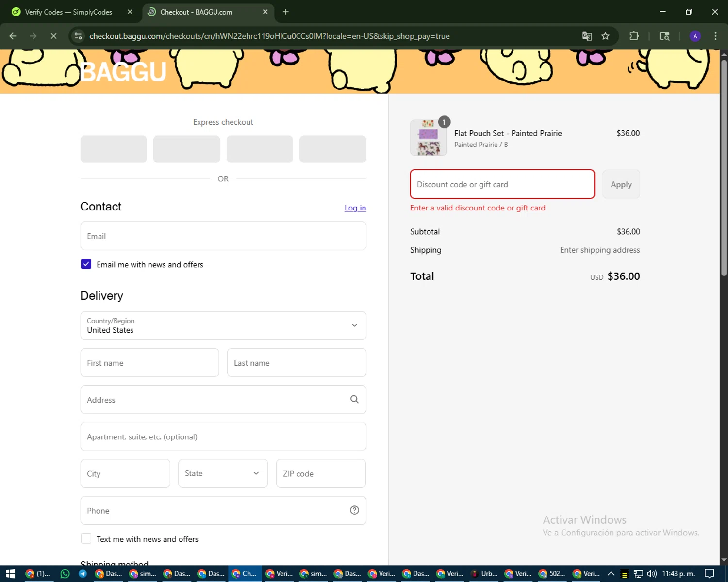Open the Windows Start menu

coord(10,574)
